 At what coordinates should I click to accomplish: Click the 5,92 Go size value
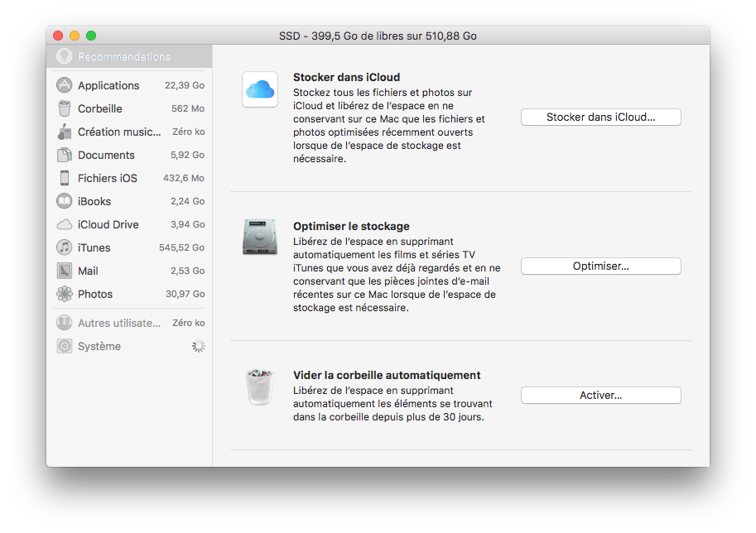point(188,155)
